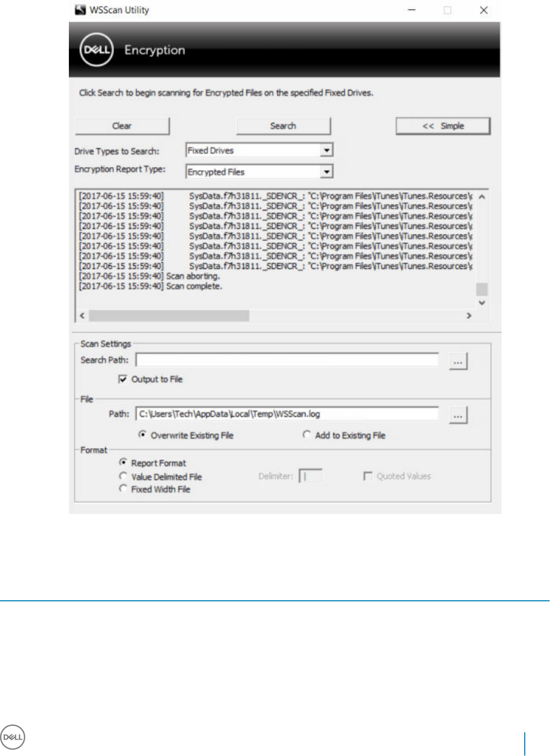Click the WSScan Utility title bar icon
This screenshot has height=756, width=550.
pyautogui.click(x=80, y=10)
